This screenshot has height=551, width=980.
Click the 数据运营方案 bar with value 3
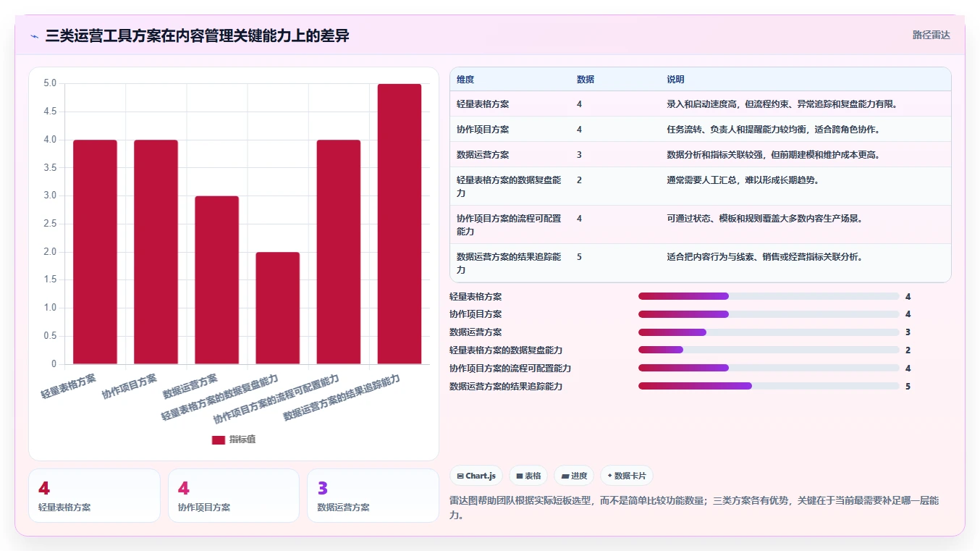[216, 280]
